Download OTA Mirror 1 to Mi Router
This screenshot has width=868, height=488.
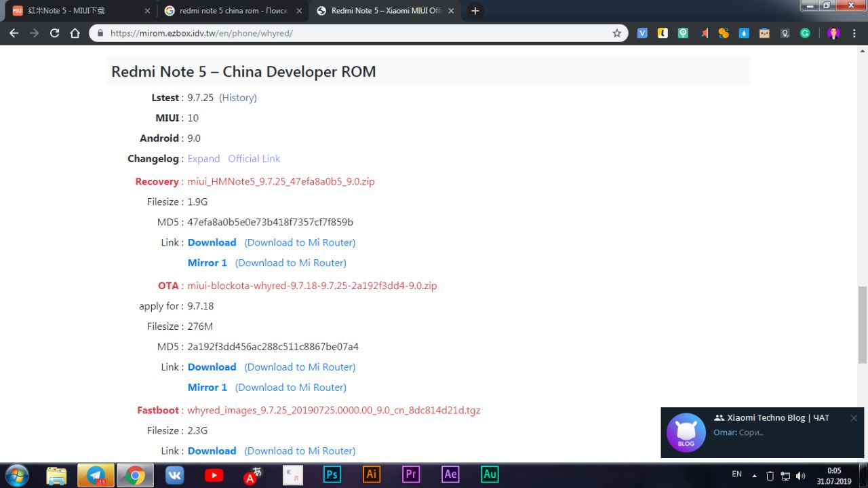[291, 387]
